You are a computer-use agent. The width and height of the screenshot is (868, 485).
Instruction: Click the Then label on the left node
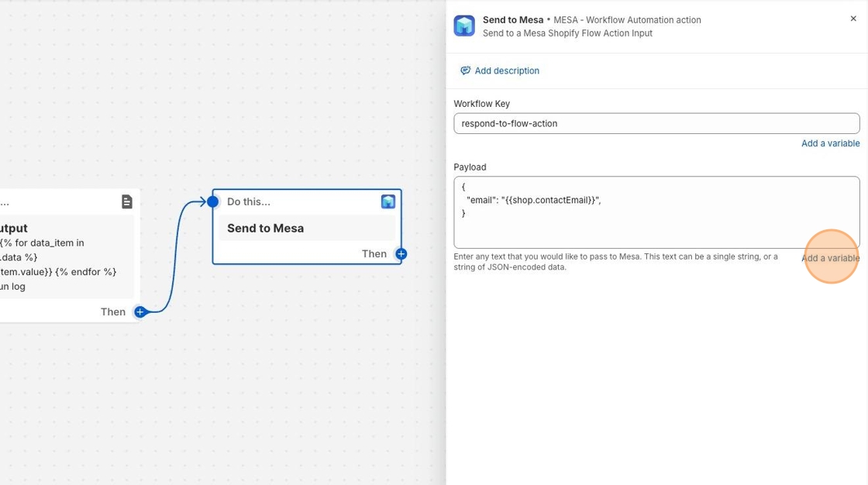coord(112,311)
